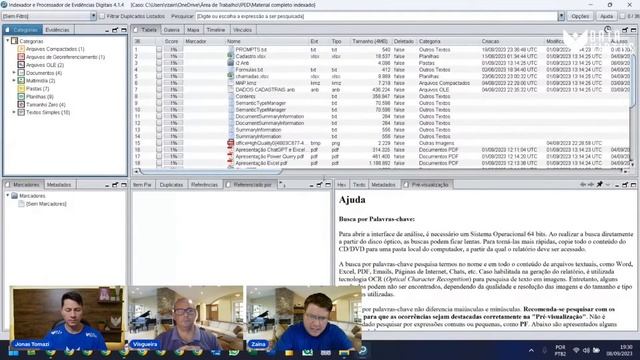
Task: Click the chamadas.xlsx spreadsheet file icon
Action: pyautogui.click(x=231, y=76)
